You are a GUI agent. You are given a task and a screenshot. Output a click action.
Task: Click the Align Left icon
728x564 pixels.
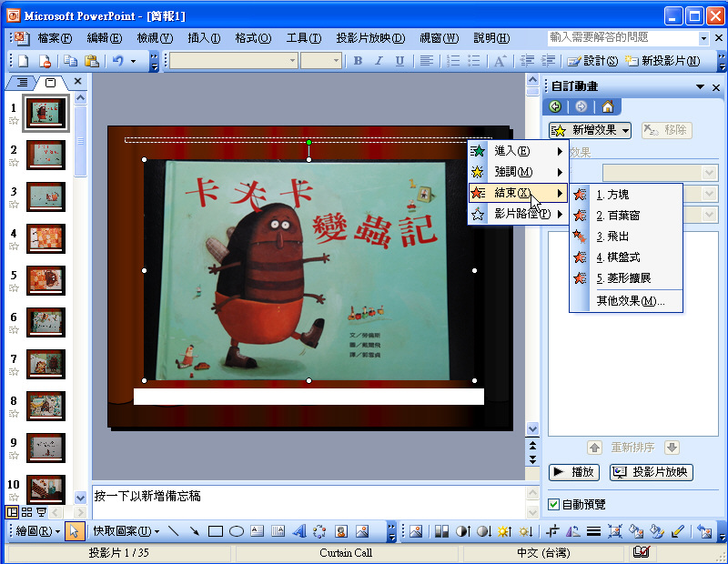click(426, 61)
